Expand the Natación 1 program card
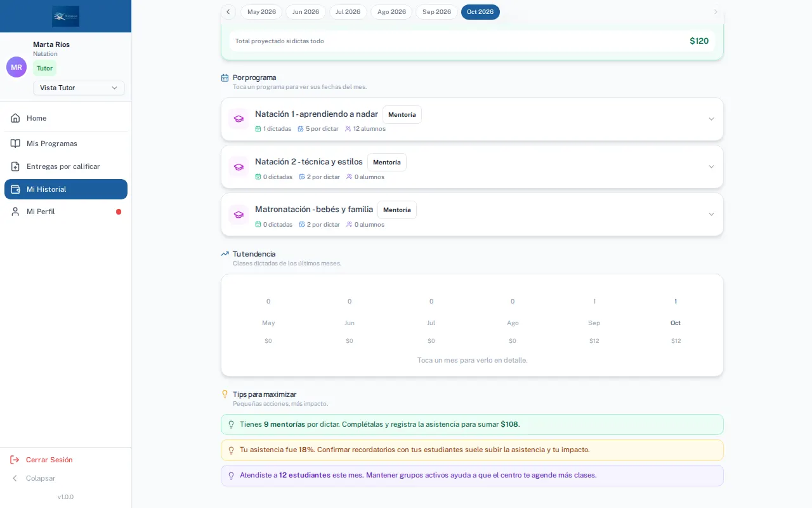 [472, 119]
